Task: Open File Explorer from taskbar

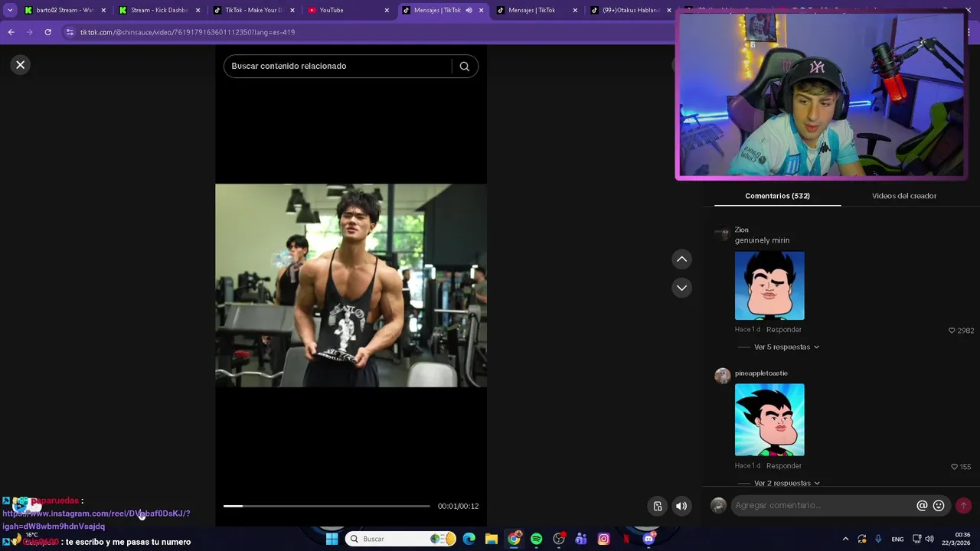Action: [x=492, y=539]
